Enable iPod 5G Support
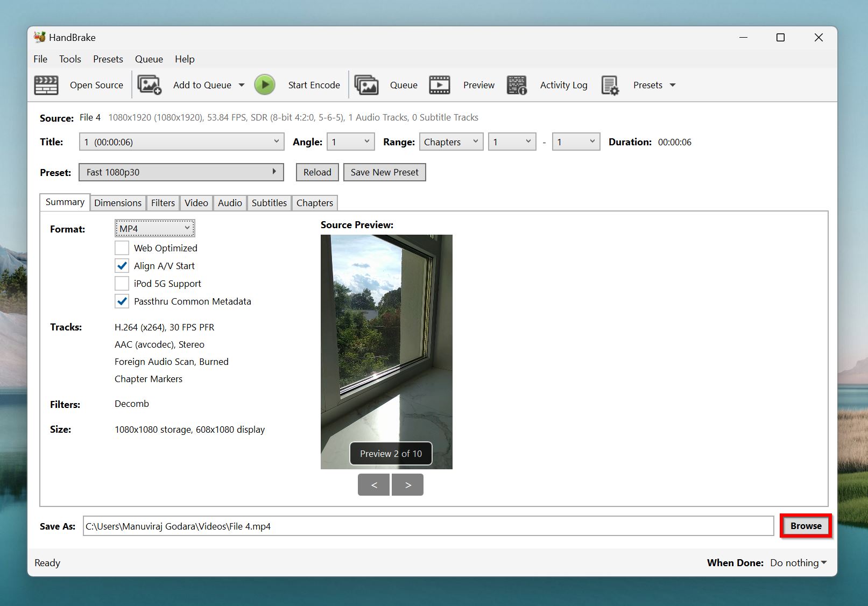 tap(122, 283)
